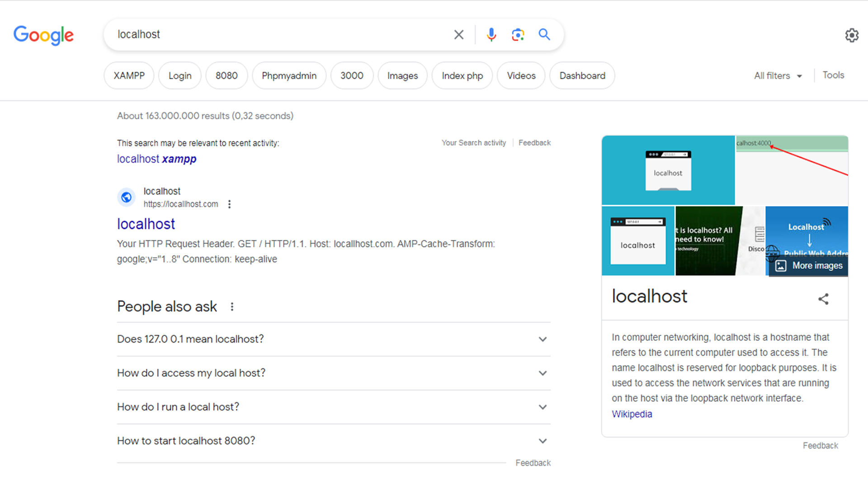Go to Google home via logo
Screen dimensions: 868x488
[x=43, y=35]
